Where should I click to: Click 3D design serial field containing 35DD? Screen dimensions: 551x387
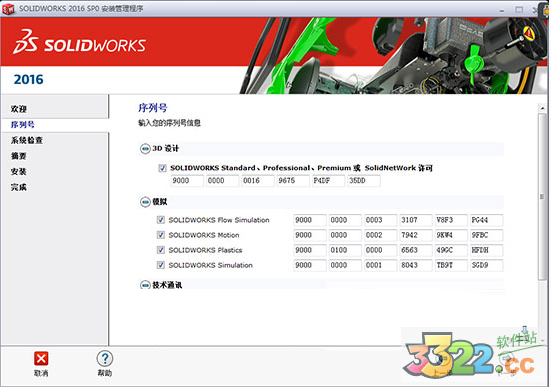[x=364, y=181]
